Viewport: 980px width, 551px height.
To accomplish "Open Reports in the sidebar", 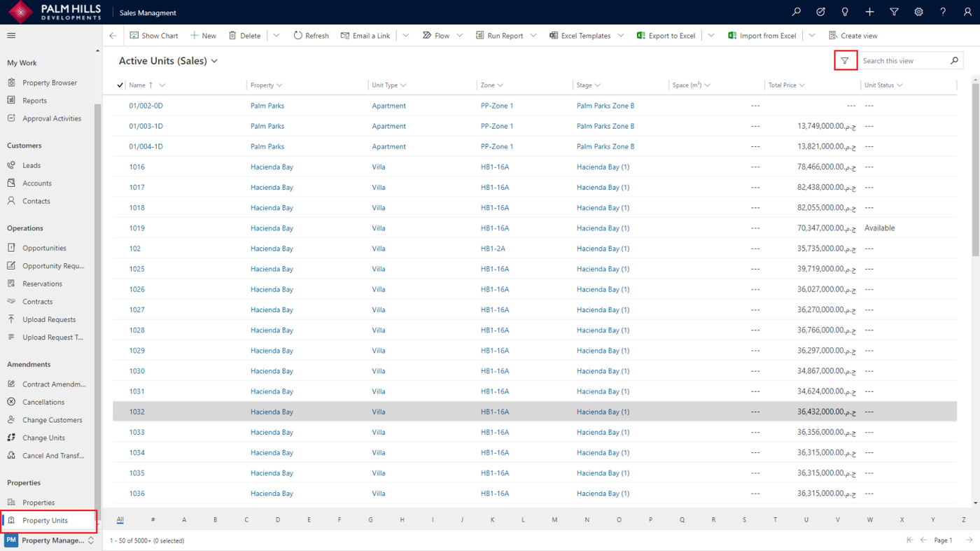I will [34, 101].
